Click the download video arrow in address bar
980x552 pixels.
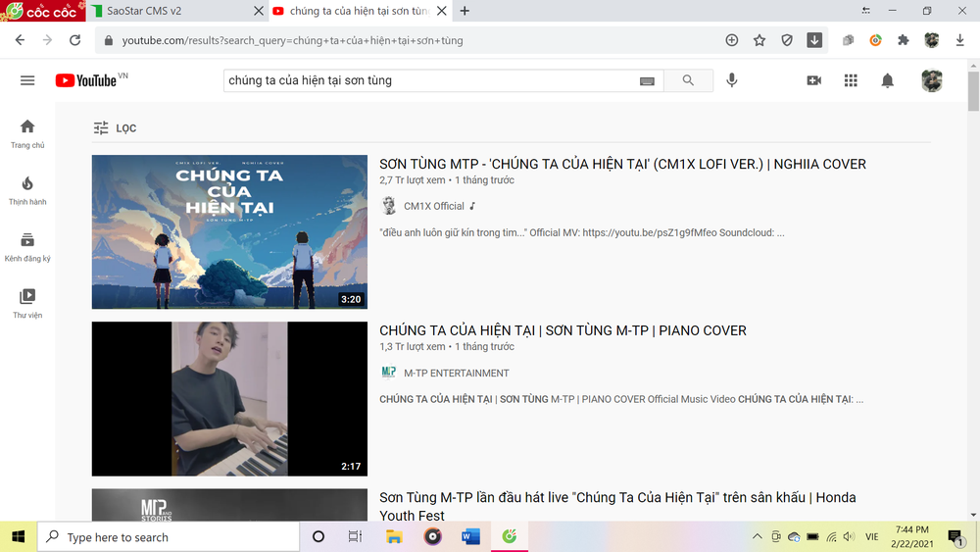[814, 40]
